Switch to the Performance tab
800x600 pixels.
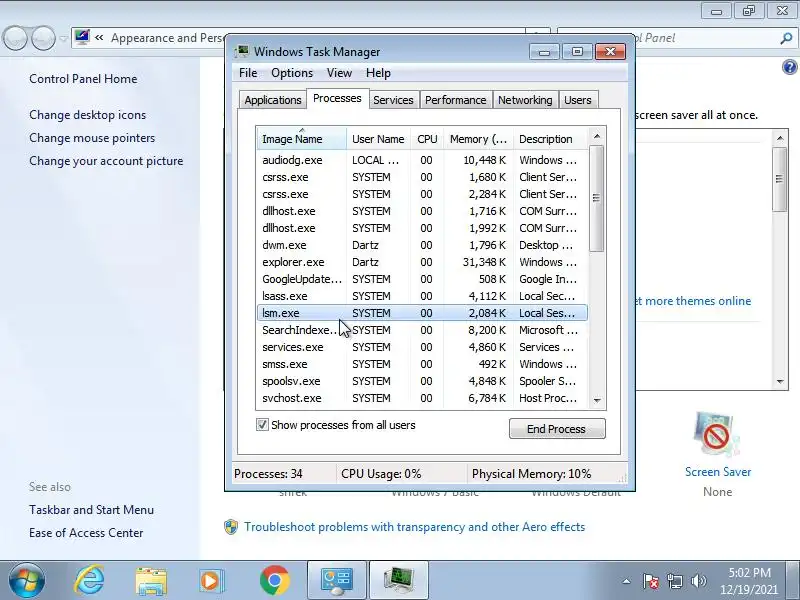click(455, 100)
